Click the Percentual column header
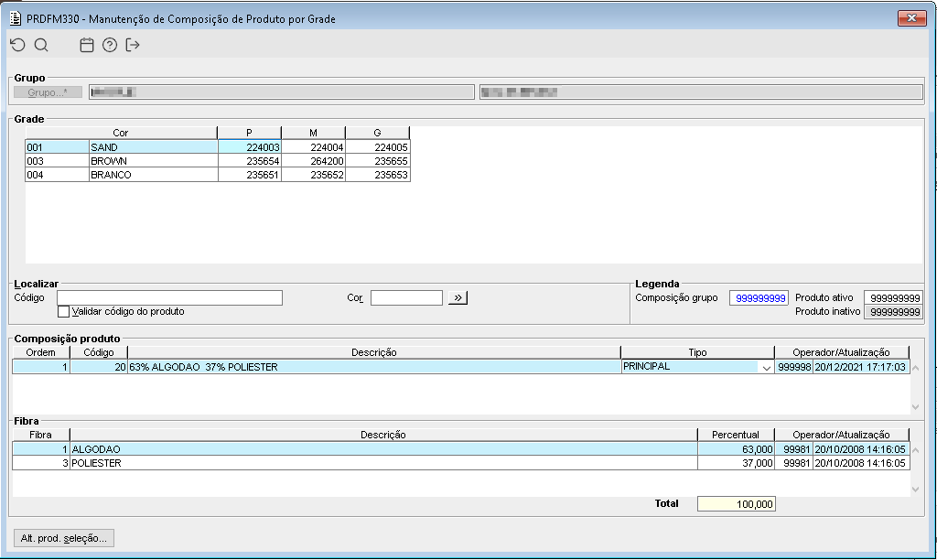937x560 pixels. tap(736, 435)
